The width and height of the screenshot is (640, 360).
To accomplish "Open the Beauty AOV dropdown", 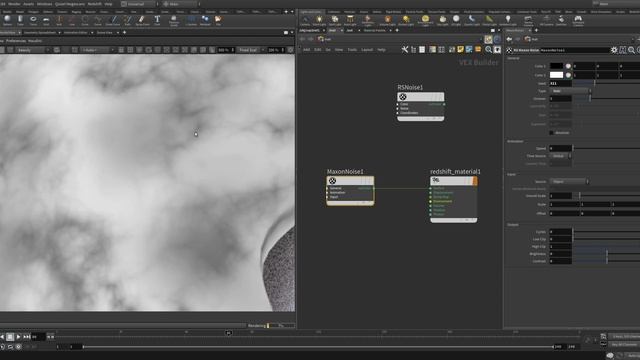I will [x=33, y=50].
